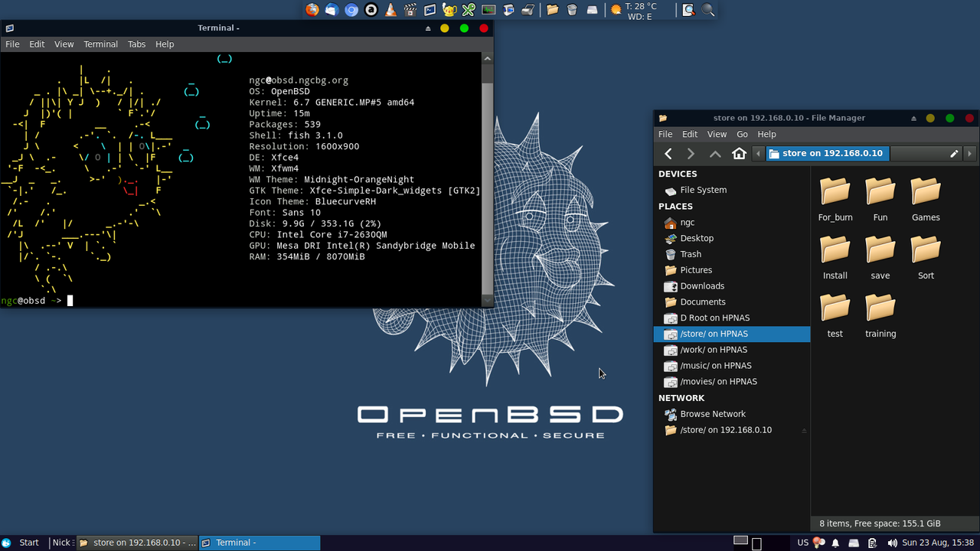Select Documents in Places sidebar
The width and height of the screenshot is (980, 551).
tap(732, 302)
